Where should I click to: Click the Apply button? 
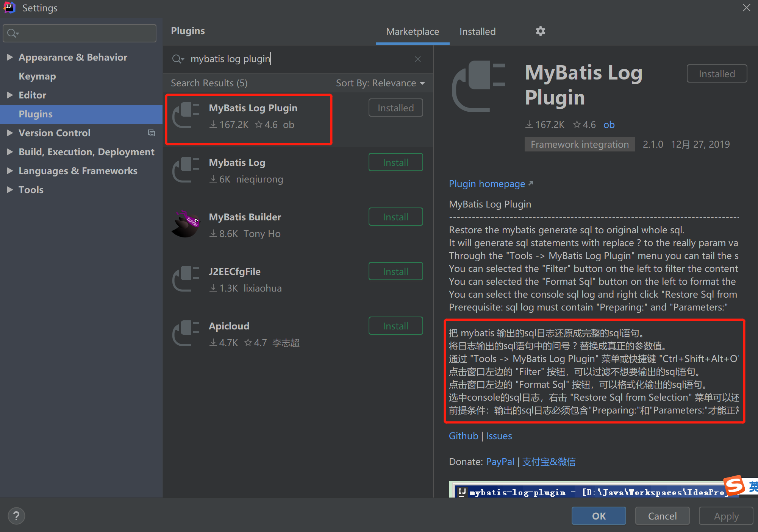tap(726, 516)
